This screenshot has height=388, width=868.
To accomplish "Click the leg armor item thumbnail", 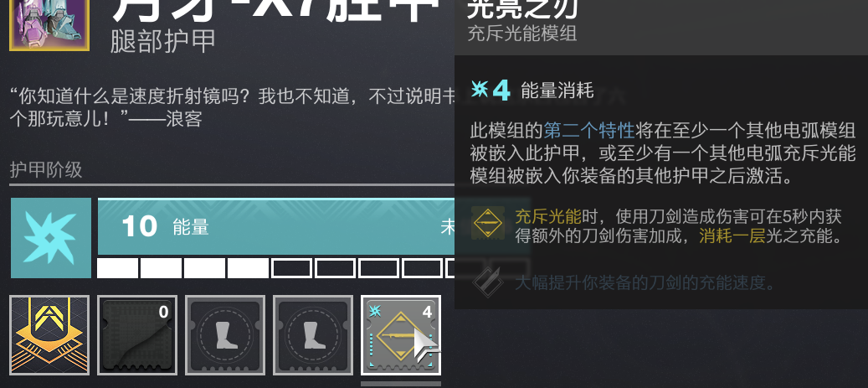I will click(49, 25).
